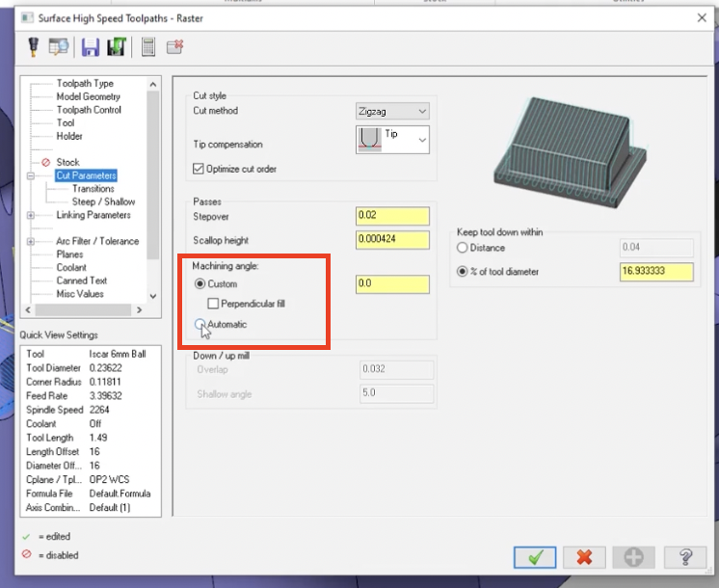Click the tree scrollbar down arrow
The image size is (719, 588).
click(153, 296)
